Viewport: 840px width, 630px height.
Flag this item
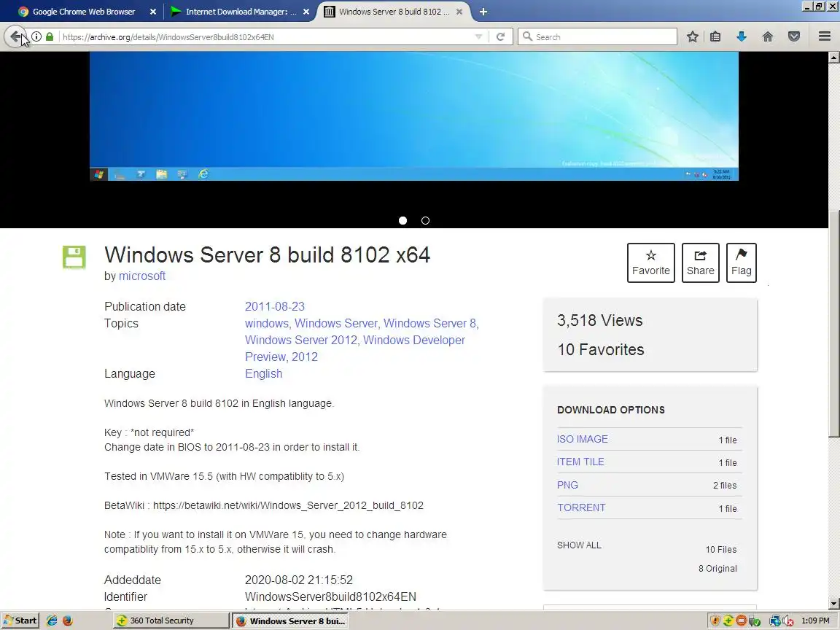(x=742, y=262)
